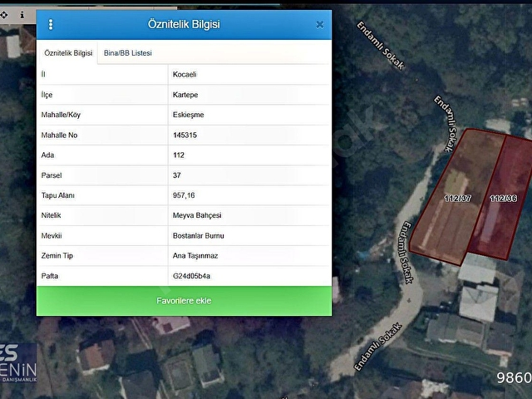
Task: Open the three-dot options menu in dialog header
Action: tap(51, 24)
